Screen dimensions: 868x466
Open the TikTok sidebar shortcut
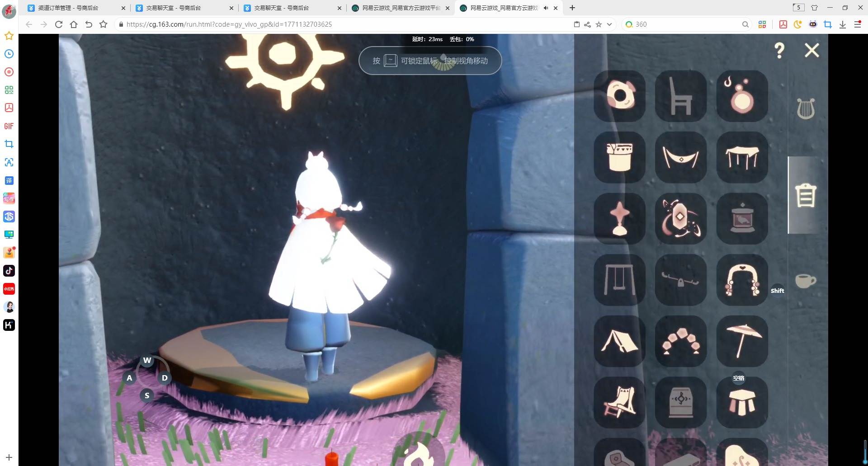pos(9,271)
